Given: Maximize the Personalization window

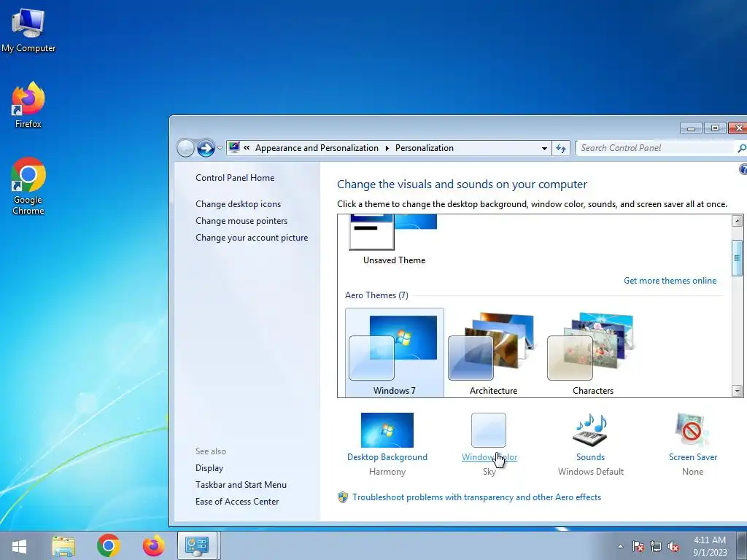Looking at the screenshot, I should click(x=715, y=128).
